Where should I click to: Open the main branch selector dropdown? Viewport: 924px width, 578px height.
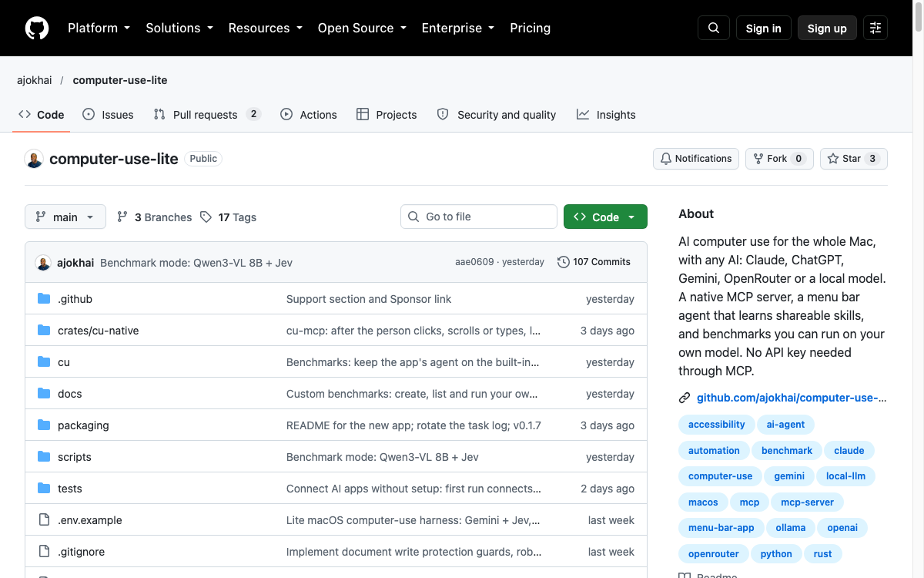tap(65, 217)
